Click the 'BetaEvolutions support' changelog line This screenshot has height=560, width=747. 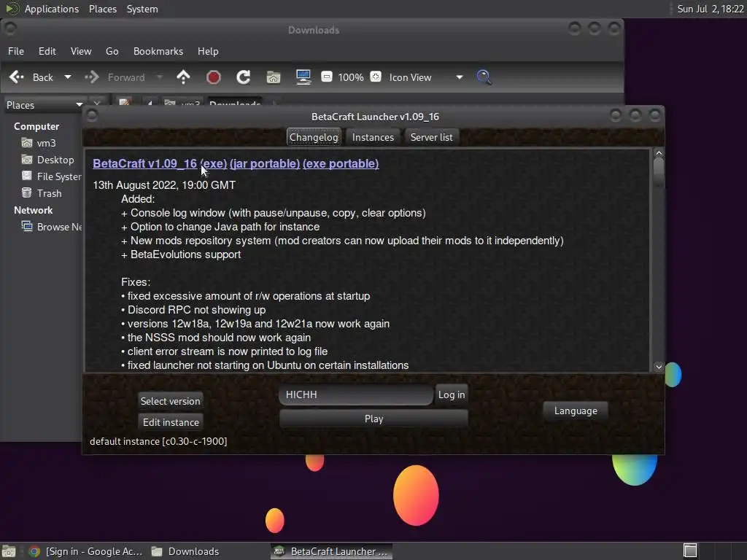181,254
